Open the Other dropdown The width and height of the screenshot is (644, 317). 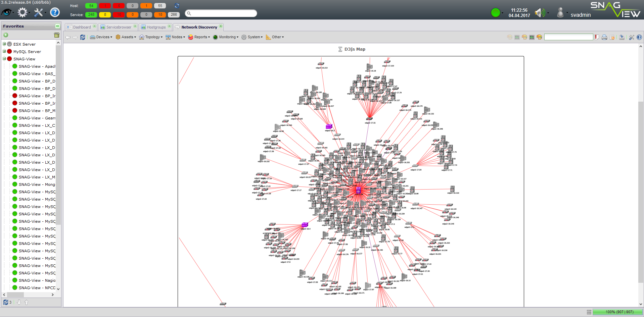click(x=275, y=37)
